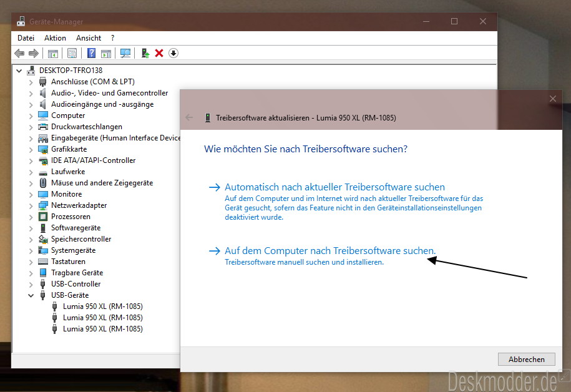Click the Mäuse und andere Zeigegeräte icon
Screen dimensions: 571x392
[x=43, y=183]
